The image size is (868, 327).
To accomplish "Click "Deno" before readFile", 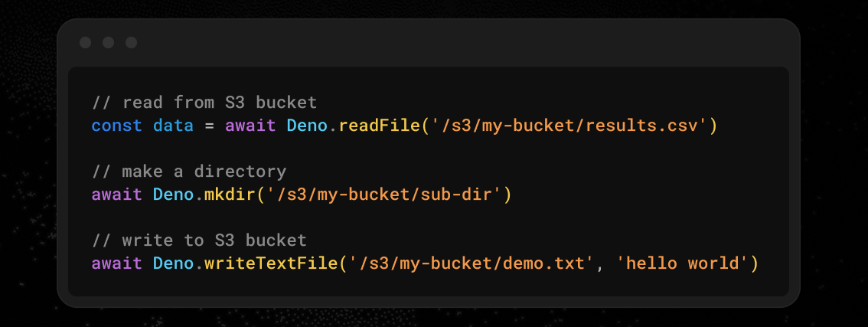I will (307, 126).
